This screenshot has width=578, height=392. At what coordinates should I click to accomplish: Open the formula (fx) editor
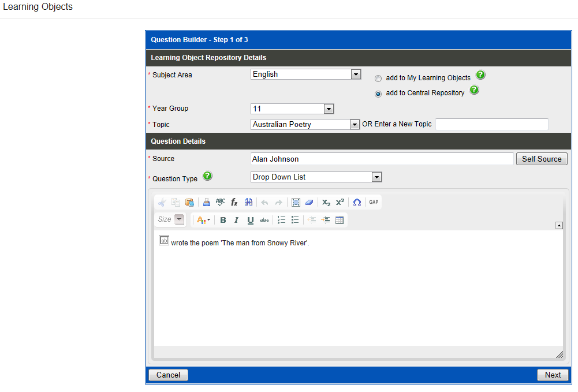point(234,202)
